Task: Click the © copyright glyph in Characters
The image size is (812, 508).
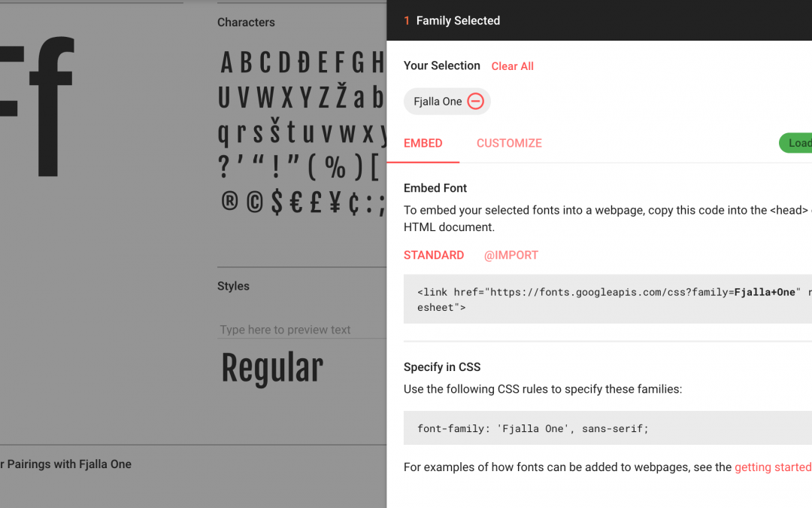Action: point(255,202)
